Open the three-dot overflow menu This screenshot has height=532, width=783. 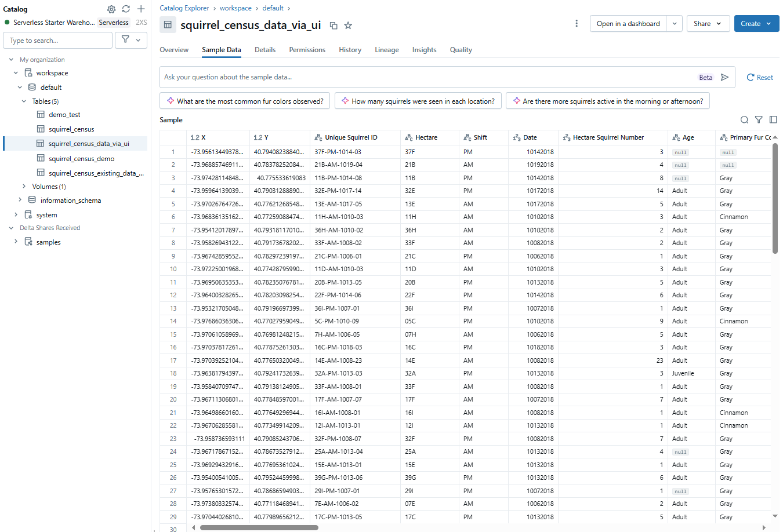click(577, 22)
